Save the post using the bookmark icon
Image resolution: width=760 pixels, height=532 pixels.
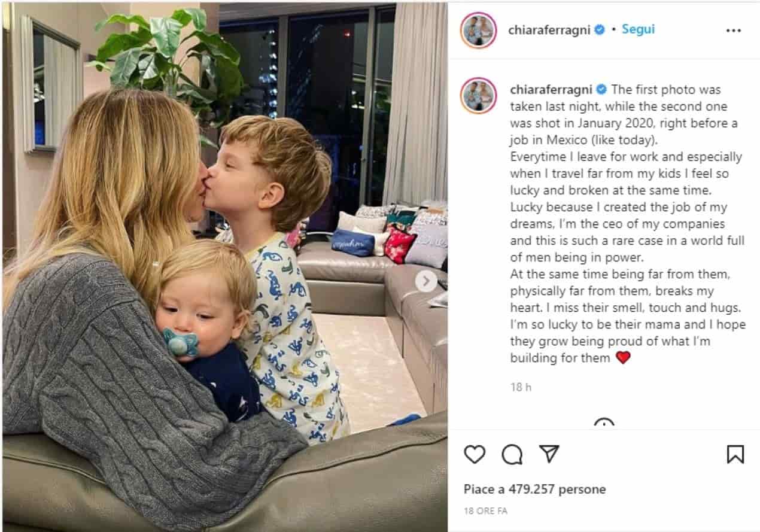point(735,454)
